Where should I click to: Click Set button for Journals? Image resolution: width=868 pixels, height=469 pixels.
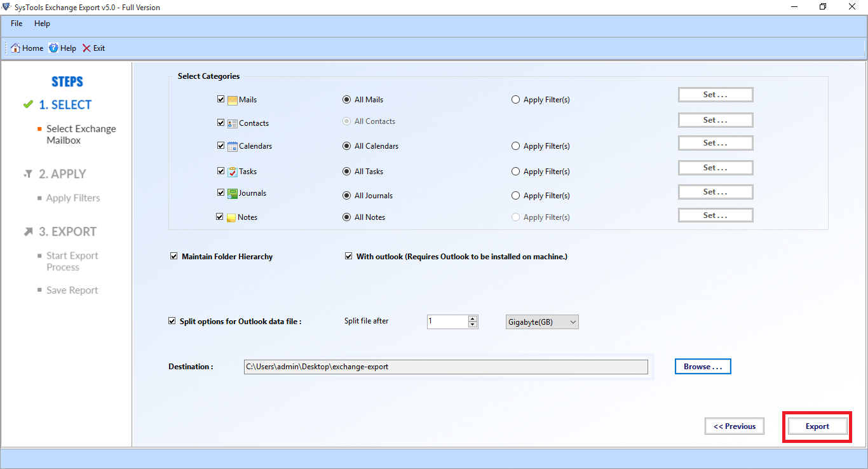[x=715, y=192]
